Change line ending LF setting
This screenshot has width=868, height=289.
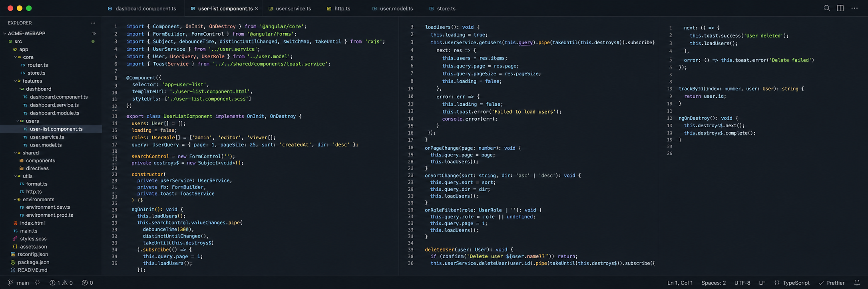(762, 283)
